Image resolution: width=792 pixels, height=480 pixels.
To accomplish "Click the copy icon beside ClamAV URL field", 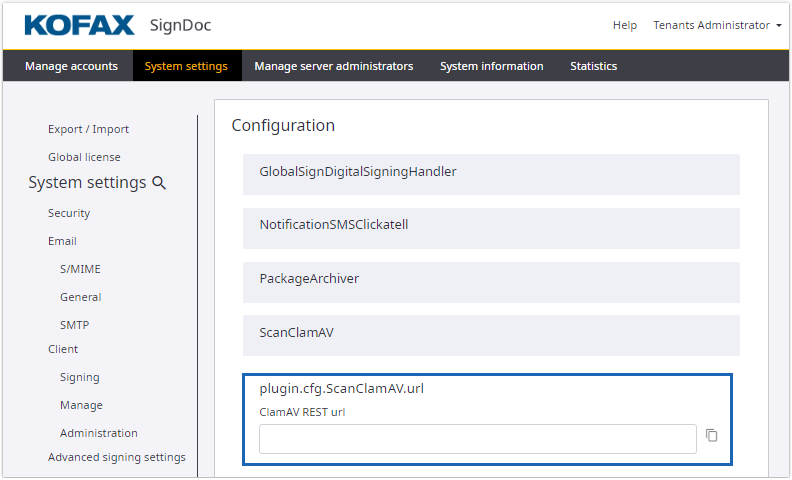I will (712, 435).
